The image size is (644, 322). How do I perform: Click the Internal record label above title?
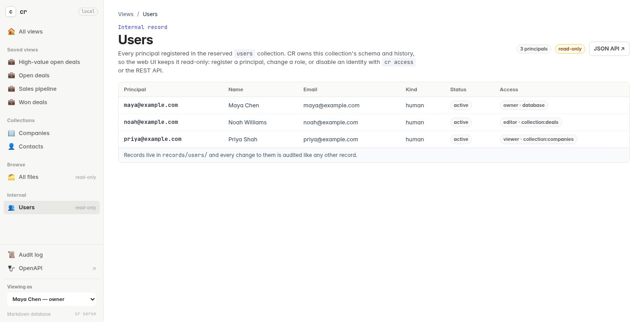(x=143, y=27)
